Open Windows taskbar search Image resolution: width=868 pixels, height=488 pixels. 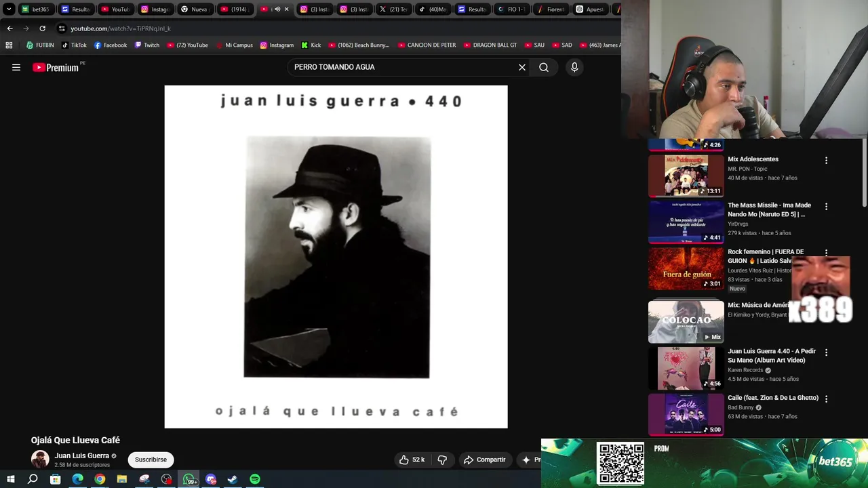33,479
